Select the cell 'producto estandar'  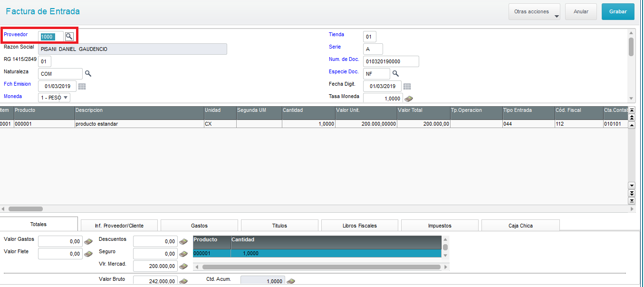coord(139,124)
